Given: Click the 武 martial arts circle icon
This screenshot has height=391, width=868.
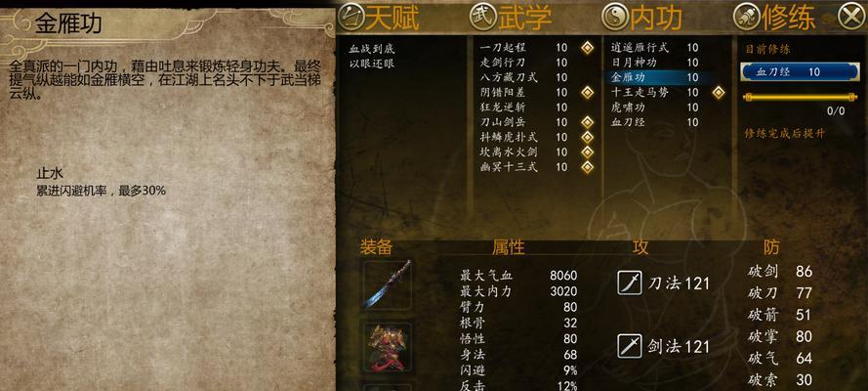Looking at the screenshot, I should [483, 18].
